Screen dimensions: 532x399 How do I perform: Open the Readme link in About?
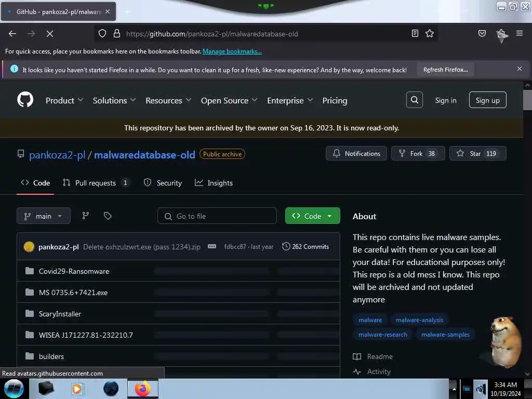(x=373, y=356)
